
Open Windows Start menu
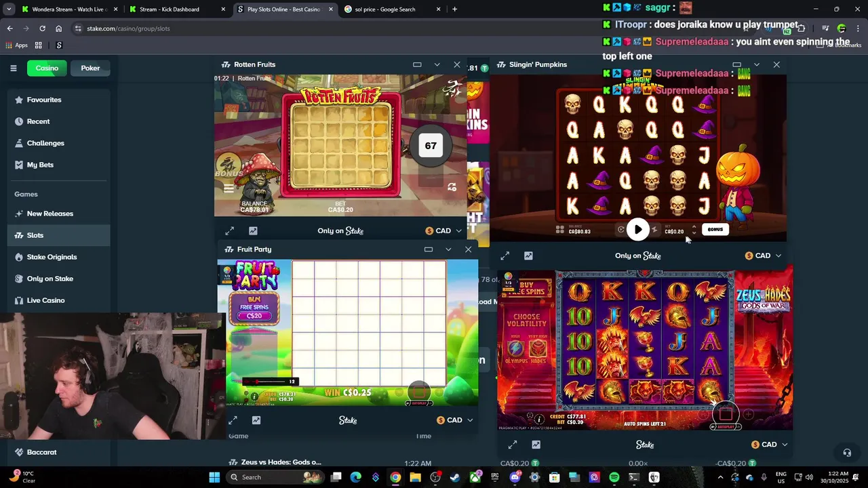[214, 477]
